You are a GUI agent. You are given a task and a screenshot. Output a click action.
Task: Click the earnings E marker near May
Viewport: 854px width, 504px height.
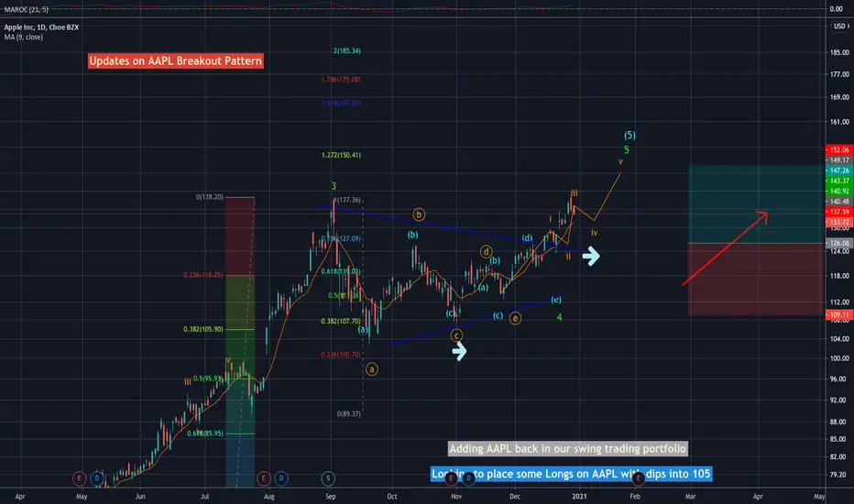[x=80, y=478]
